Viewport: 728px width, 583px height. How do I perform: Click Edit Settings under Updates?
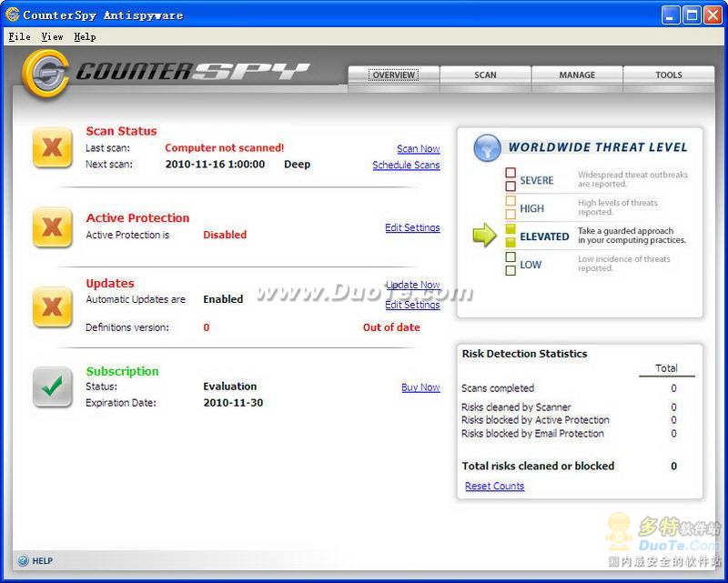[412, 305]
